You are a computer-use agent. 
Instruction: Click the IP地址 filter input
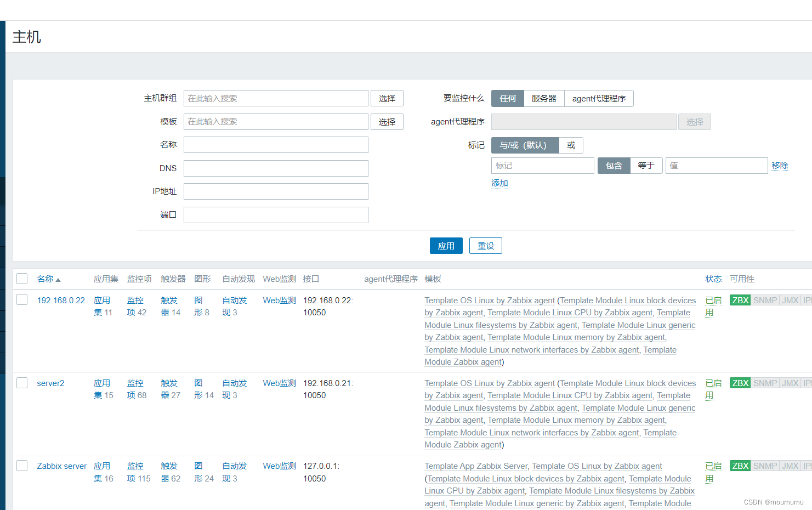[276, 191]
